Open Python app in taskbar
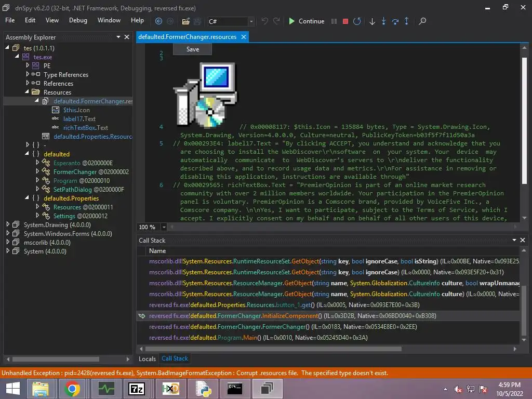The image size is (532, 399). (203, 389)
